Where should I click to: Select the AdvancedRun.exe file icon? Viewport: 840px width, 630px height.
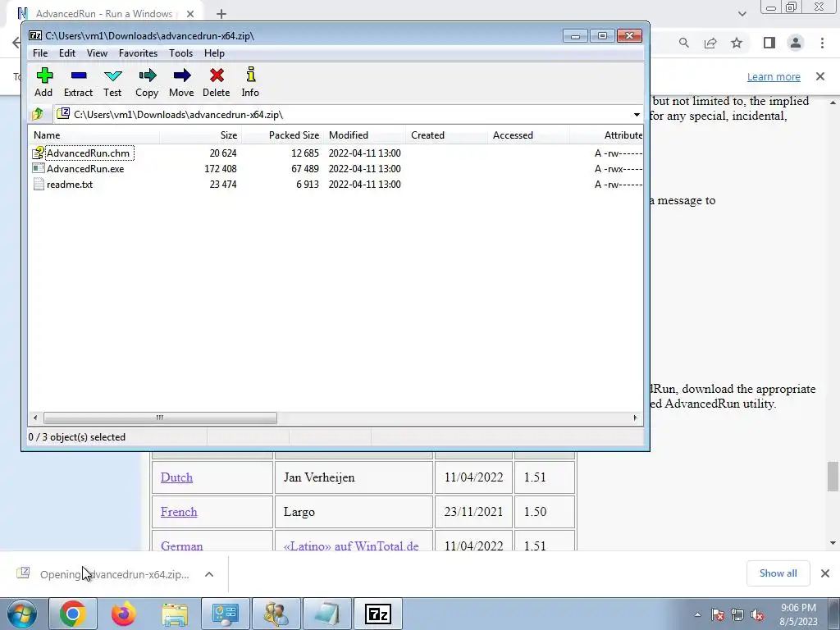[38, 169]
